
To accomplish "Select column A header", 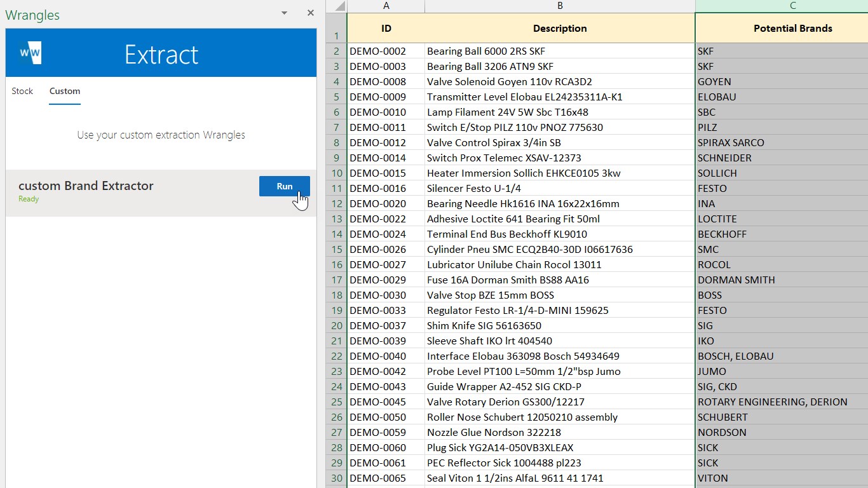I will (386, 6).
